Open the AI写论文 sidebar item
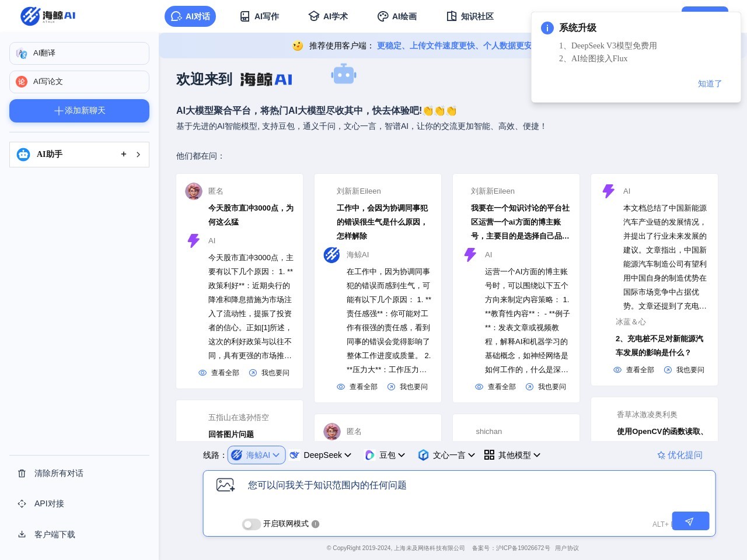This screenshot has width=747, height=560. pyautogui.click(x=79, y=82)
